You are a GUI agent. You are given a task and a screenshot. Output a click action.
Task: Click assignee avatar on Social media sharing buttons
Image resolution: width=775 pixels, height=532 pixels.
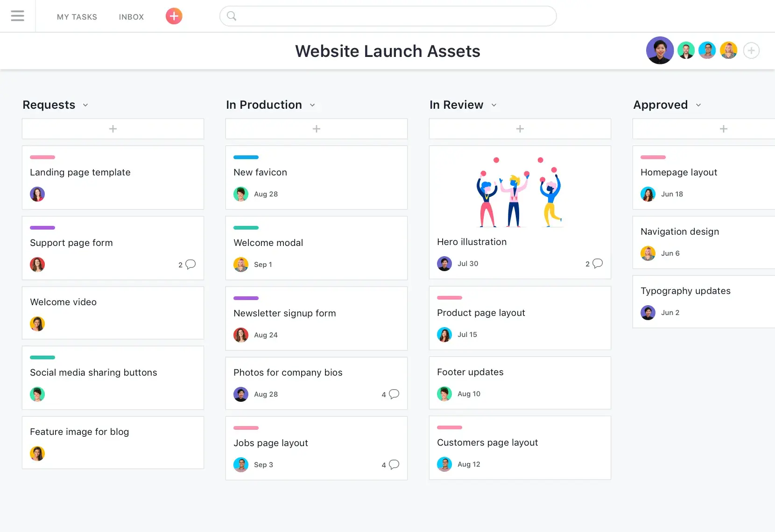click(x=37, y=394)
